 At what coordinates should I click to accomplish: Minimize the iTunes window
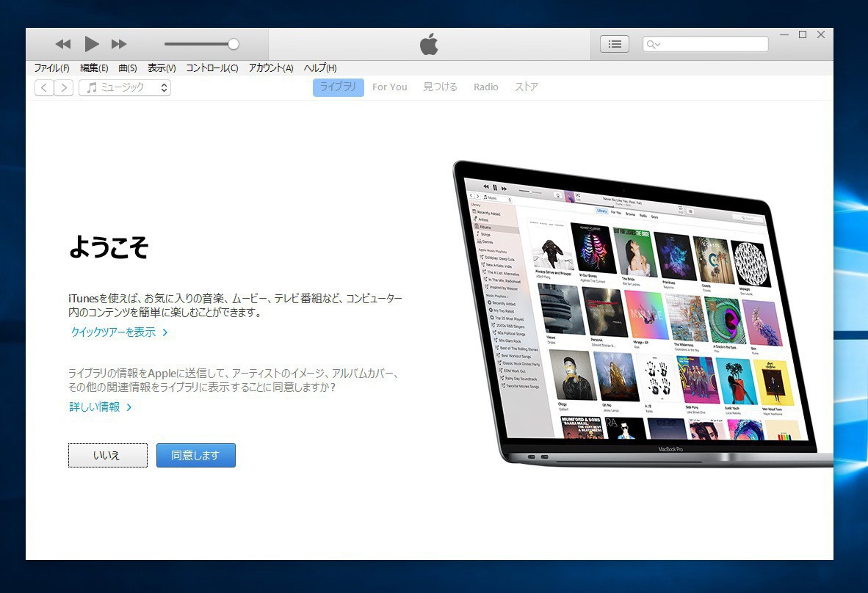coord(784,34)
